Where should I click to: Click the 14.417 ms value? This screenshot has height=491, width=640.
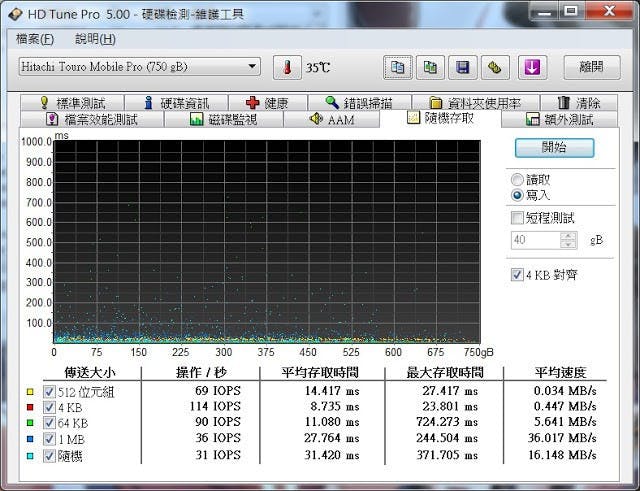[x=332, y=391]
